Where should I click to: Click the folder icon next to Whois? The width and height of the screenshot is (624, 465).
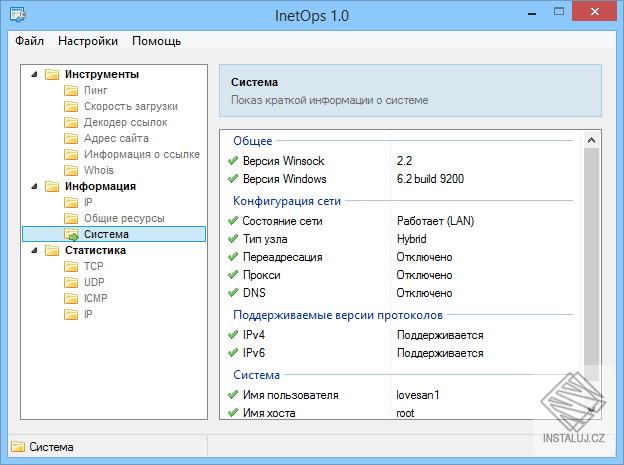[x=71, y=170]
